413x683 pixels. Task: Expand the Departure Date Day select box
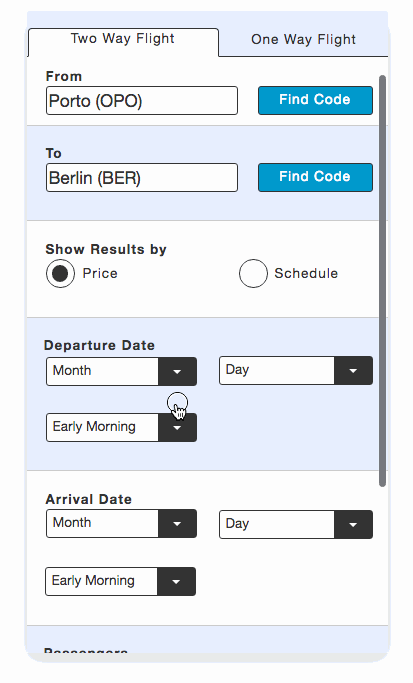(296, 371)
